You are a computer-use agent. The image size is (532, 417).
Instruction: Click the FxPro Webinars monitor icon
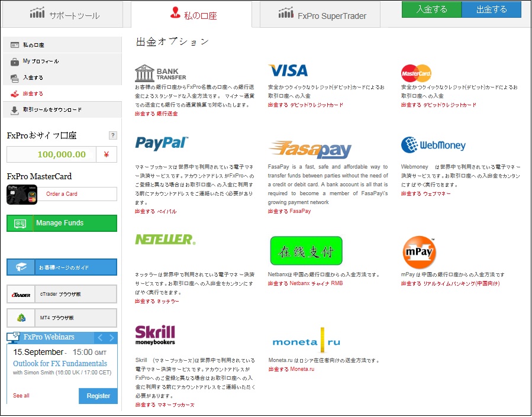(x=13, y=337)
